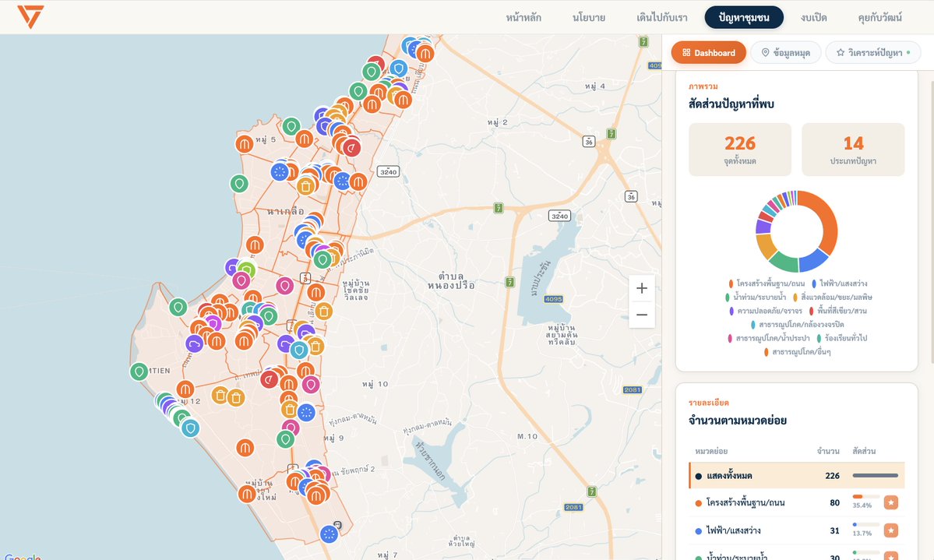Select orange road marker on หมู่บ้าน ใหม่ label
This screenshot has height=560, width=934.
(x=247, y=494)
